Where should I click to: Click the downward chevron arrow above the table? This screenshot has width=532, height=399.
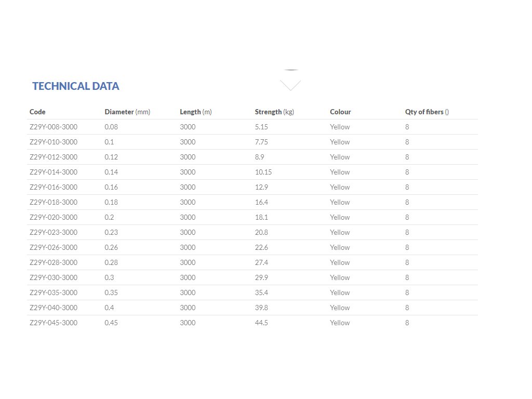click(x=290, y=85)
